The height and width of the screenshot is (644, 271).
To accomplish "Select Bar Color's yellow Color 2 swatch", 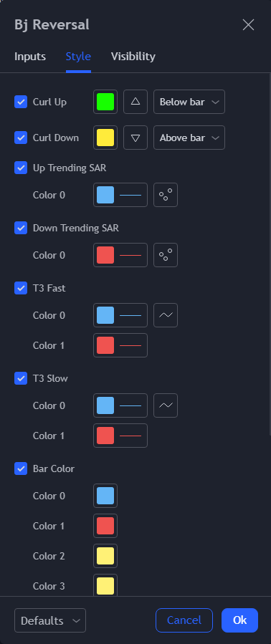I will [105, 556].
